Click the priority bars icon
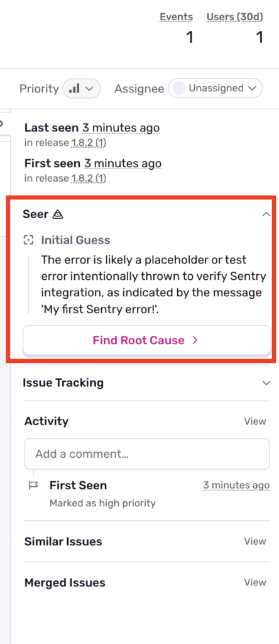 coord(74,88)
